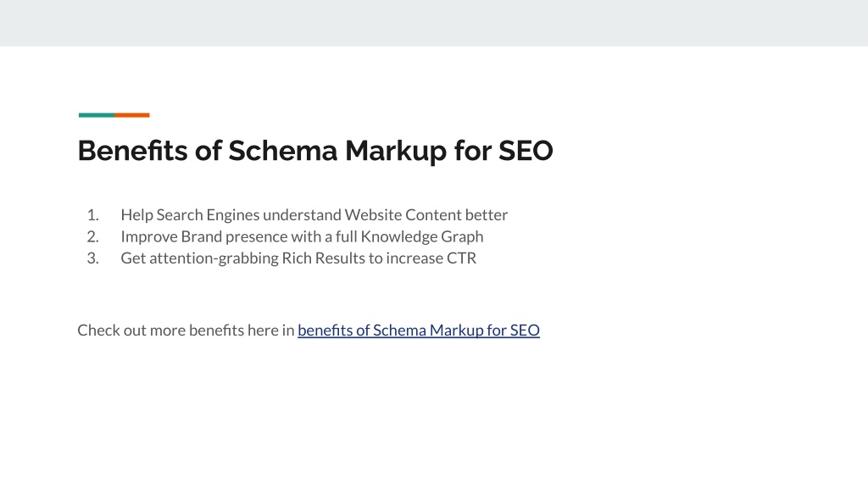Click the word SEO in the title
The height and width of the screenshot is (488, 868).
pyautogui.click(x=526, y=151)
